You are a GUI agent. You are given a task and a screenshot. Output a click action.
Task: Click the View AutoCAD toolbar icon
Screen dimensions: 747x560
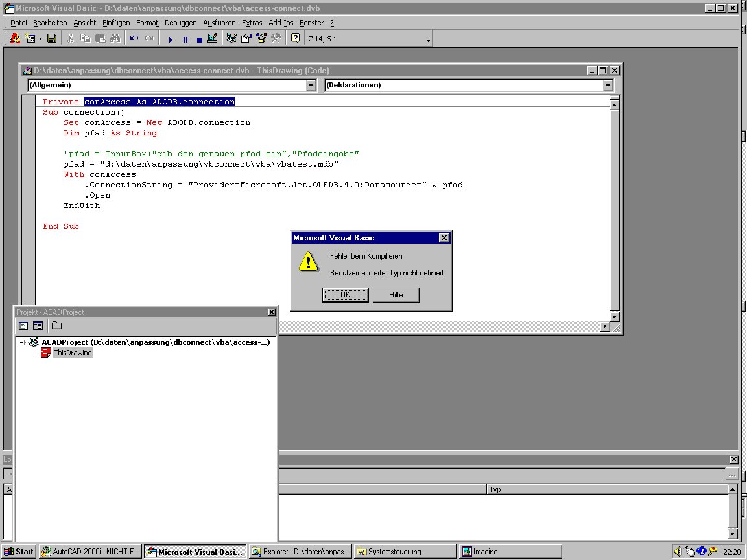click(x=15, y=39)
